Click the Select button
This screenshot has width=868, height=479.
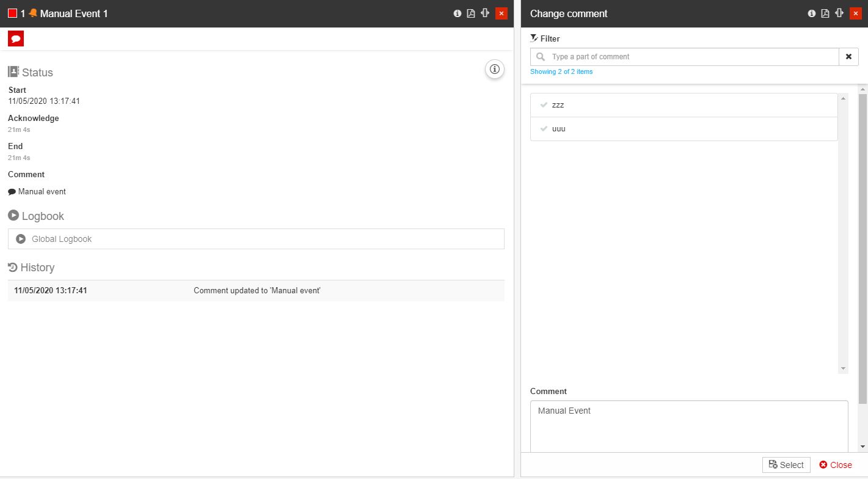click(786, 465)
